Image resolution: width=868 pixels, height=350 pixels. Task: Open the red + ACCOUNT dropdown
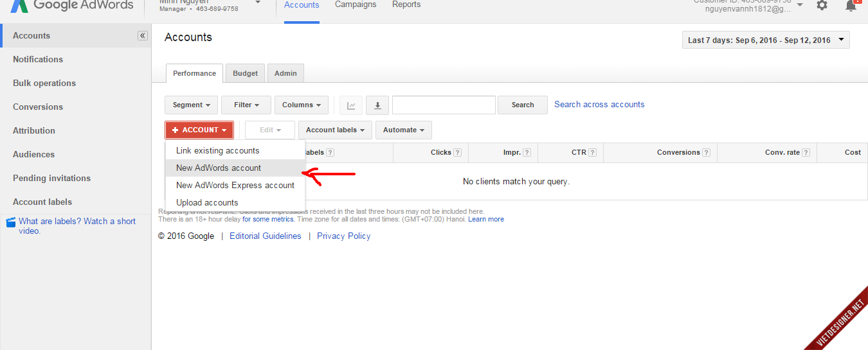point(199,130)
